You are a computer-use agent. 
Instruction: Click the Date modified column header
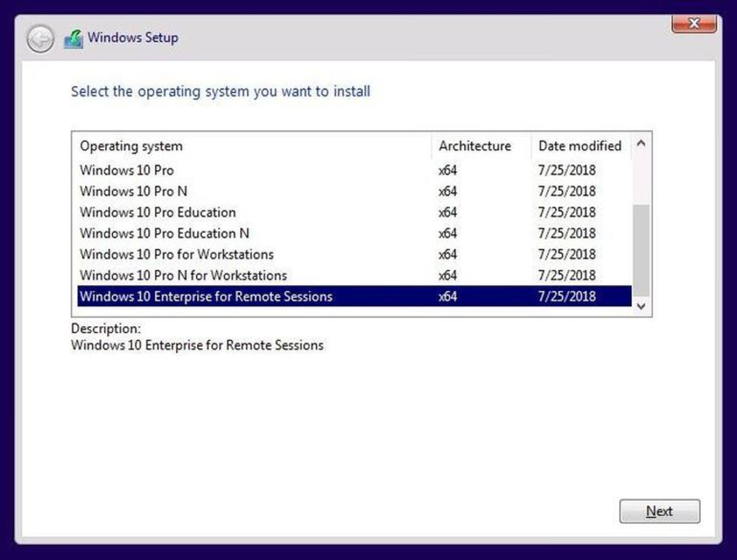tap(580, 146)
